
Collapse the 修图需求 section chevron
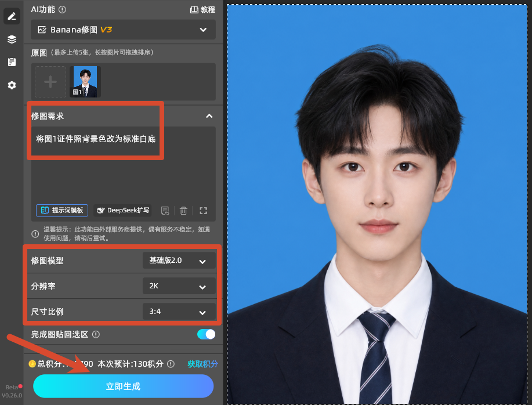[x=209, y=116]
